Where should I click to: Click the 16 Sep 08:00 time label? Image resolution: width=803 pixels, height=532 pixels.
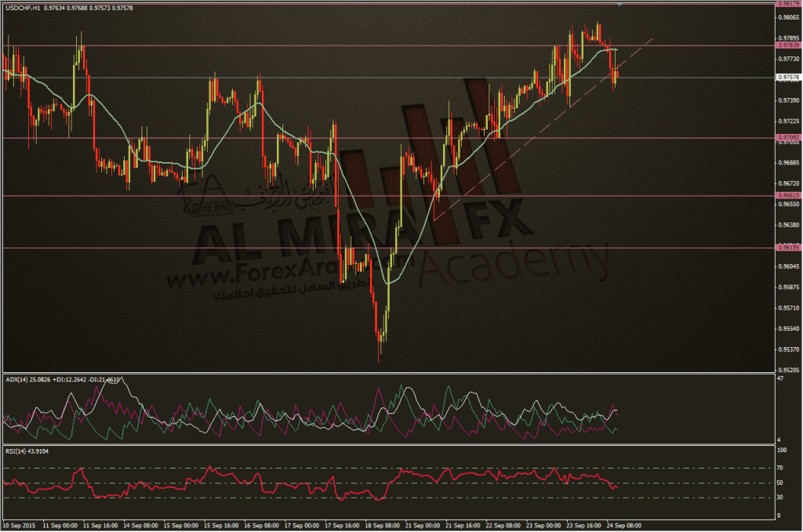(x=261, y=526)
